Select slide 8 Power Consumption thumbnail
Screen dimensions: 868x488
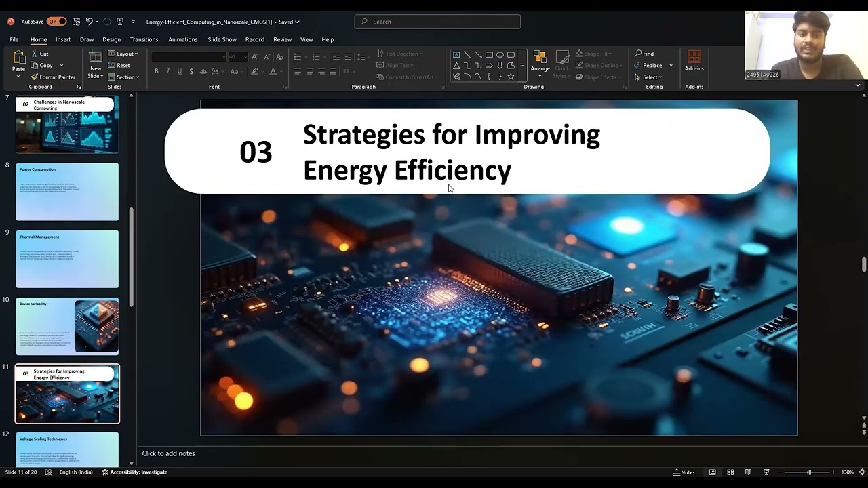tap(67, 192)
